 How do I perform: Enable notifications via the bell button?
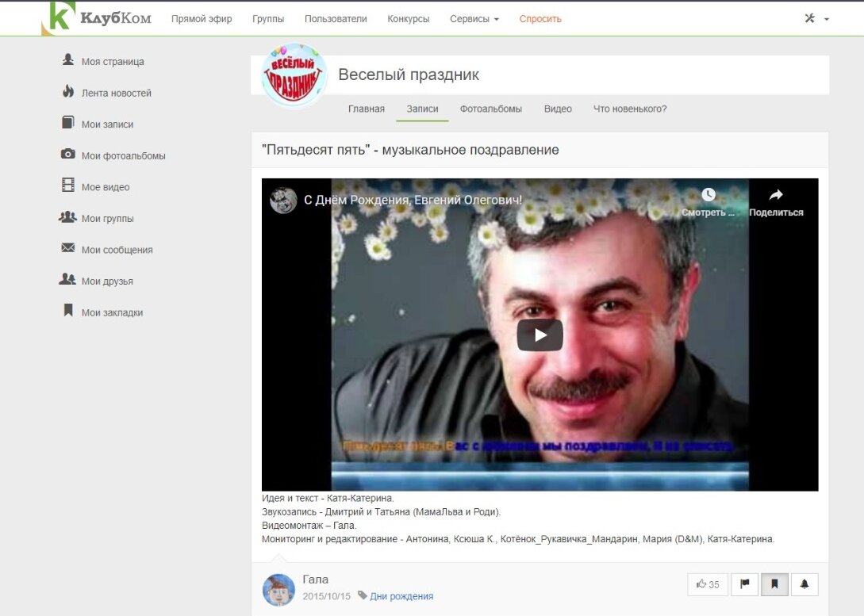804,583
